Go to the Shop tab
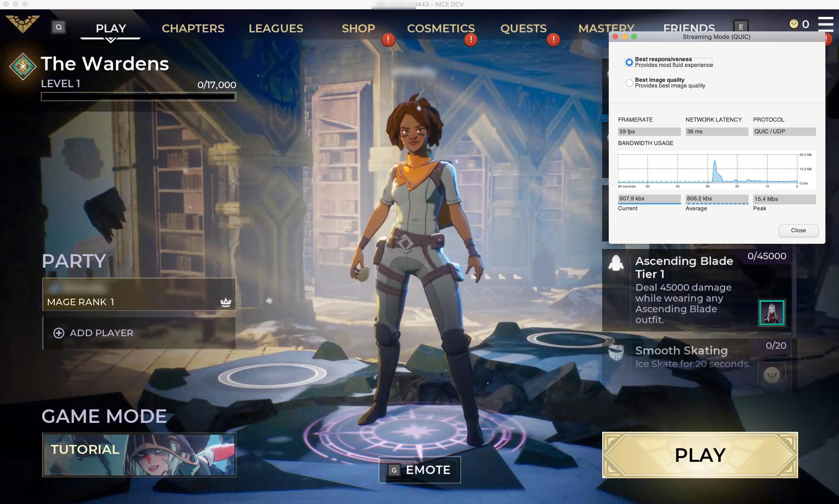 point(358,29)
